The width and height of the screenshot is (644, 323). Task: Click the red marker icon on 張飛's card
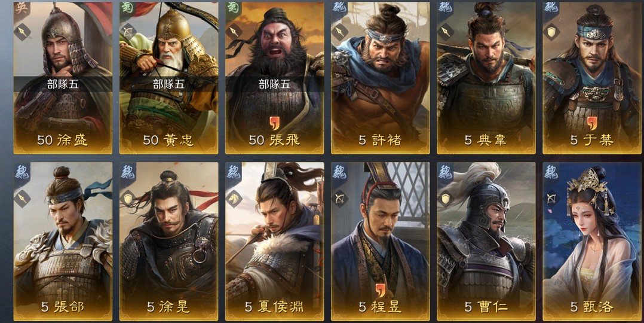[x=274, y=122]
